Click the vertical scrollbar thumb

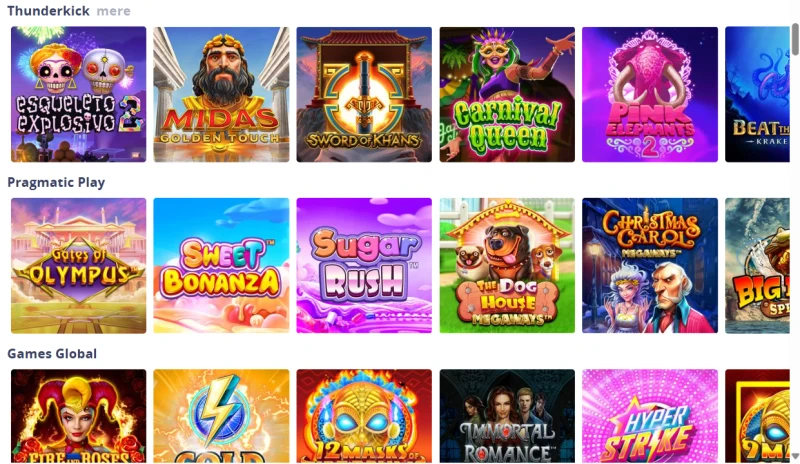(x=795, y=38)
